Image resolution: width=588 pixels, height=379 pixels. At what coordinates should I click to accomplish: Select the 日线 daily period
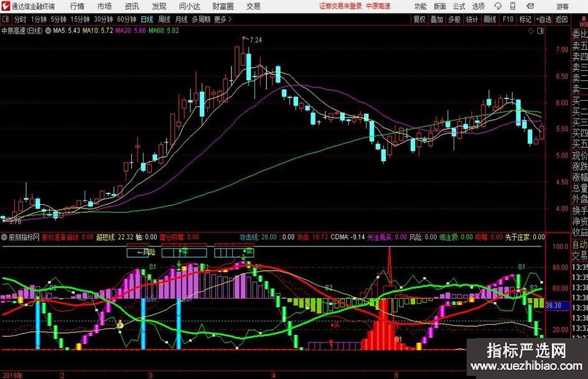tap(147, 19)
